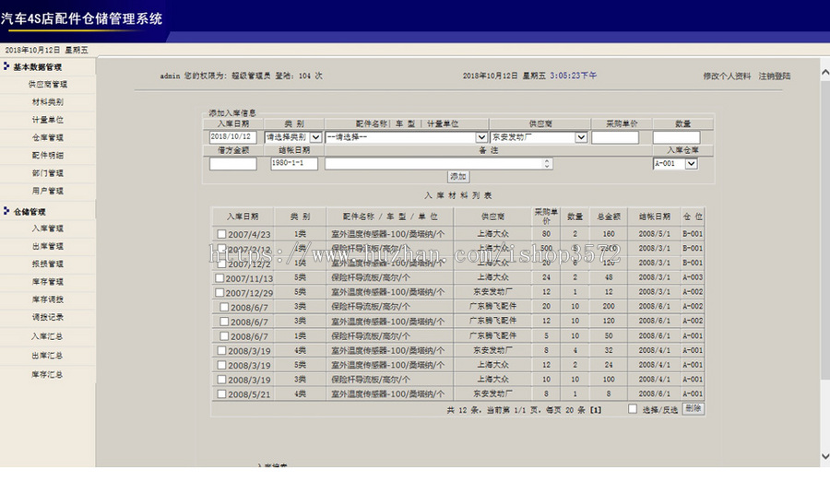The image size is (830, 504).
Task: Open 仓库管理 in the sidebar
Action: click(48, 137)
